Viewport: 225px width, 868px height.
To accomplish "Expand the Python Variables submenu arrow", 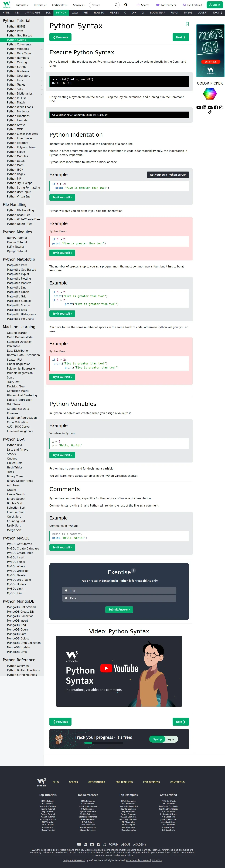I will [42, 49].
